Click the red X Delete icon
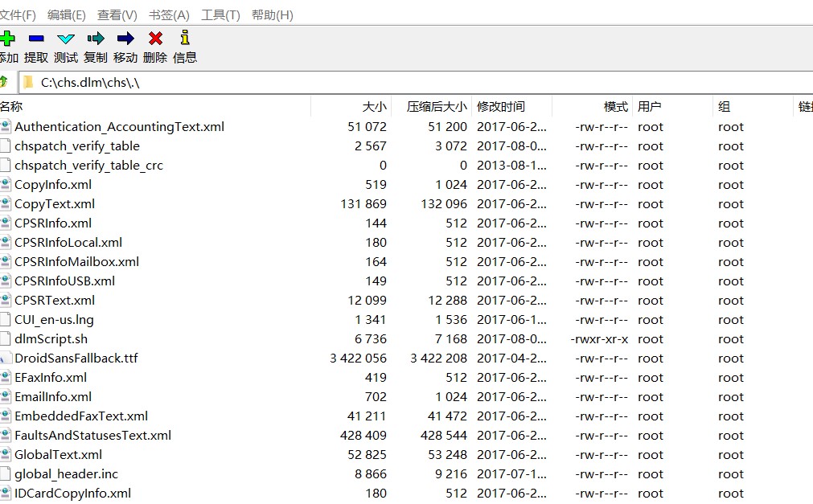This screenshot has height=504, width=813. point(155,39)
